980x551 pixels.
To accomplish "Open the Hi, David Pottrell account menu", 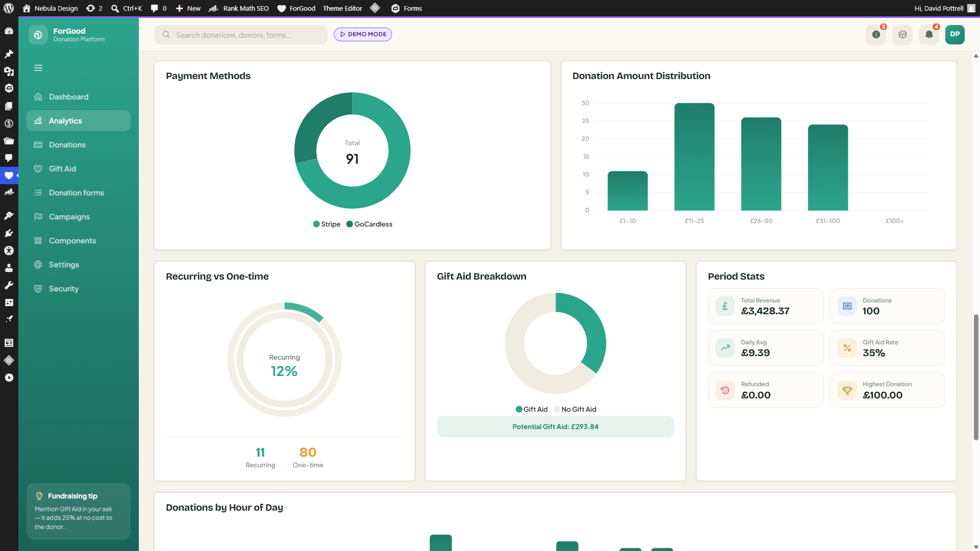I will pos(945,8).
